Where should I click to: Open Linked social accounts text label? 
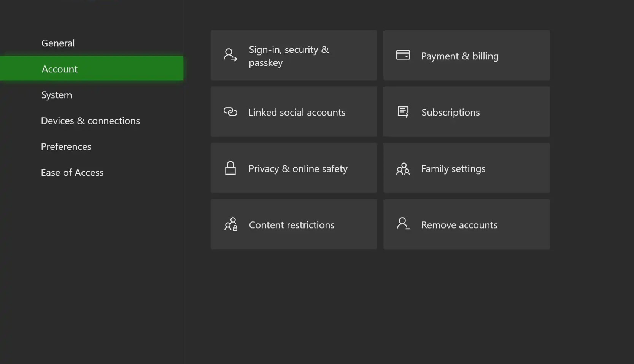[297, 112]
